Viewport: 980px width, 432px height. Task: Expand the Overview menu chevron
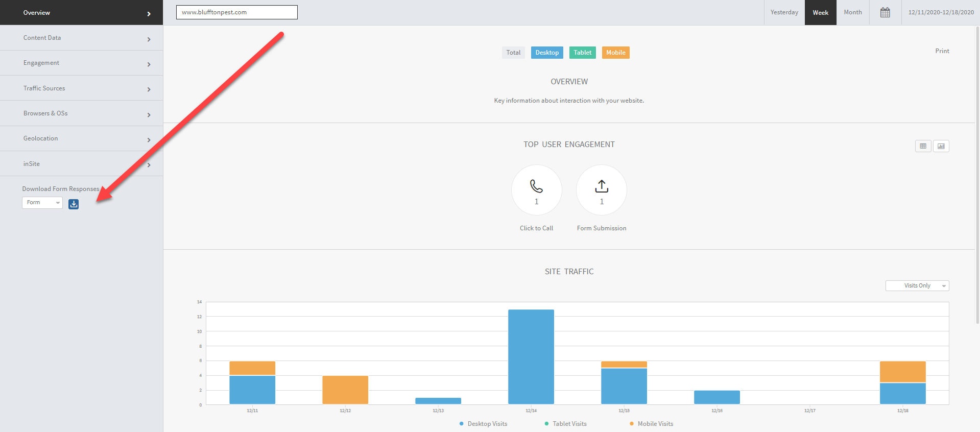tap(149, 14)
